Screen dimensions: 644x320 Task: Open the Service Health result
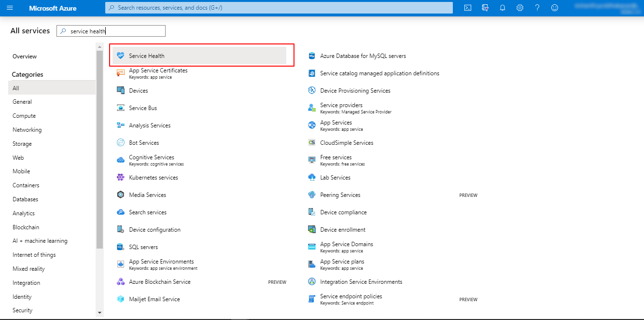tap(147, 56)
